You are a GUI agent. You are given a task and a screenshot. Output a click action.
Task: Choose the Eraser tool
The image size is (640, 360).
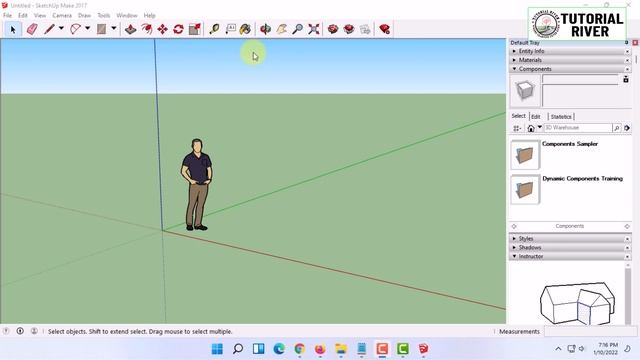tap(32, 29)
